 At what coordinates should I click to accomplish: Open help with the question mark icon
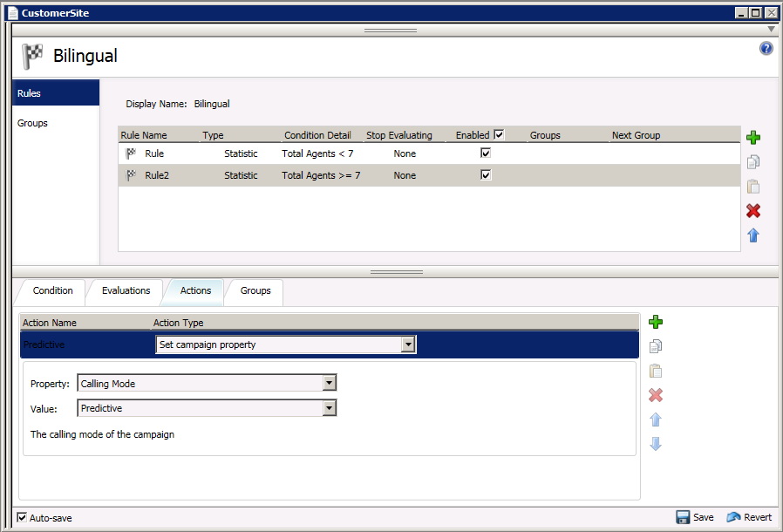tap(766, 48)
